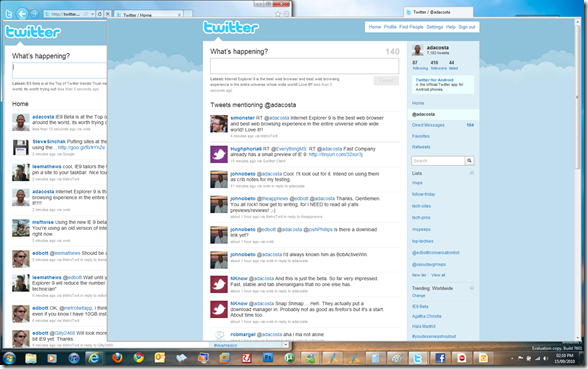The height and width of the screenshot is (369, 588).
Task: Open the address bar search dropdown arrow
Action: (93, 14)
